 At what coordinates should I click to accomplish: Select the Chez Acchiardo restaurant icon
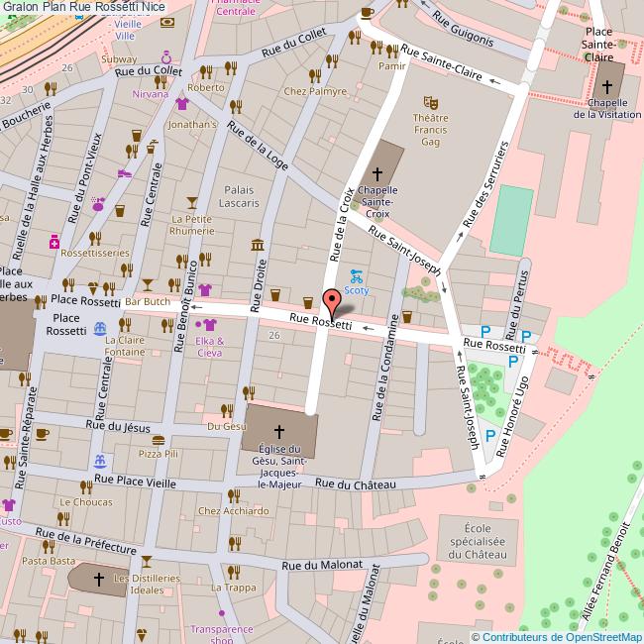tap(234, 495)
